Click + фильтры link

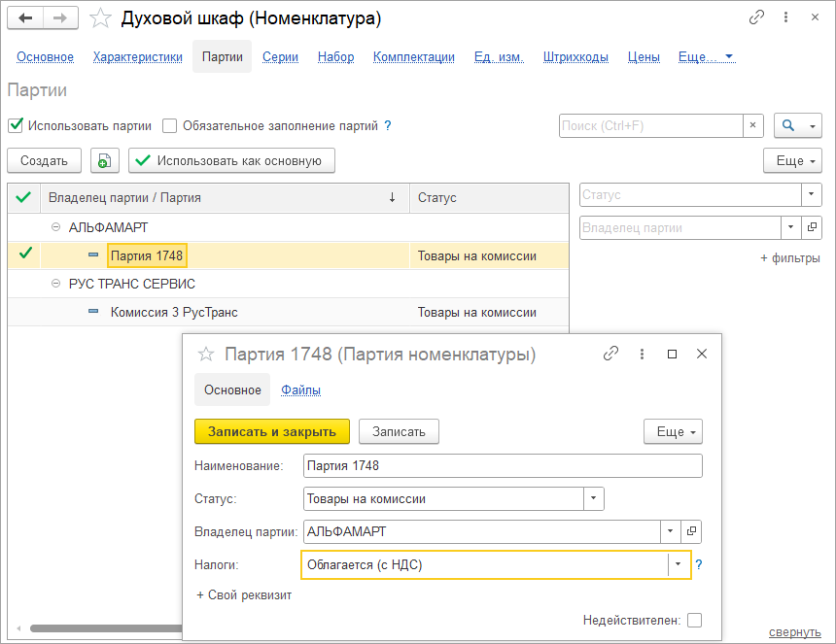790,258
